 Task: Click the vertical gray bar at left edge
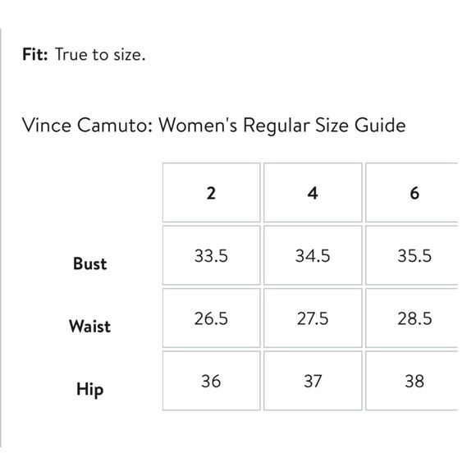tap(1, 238)
